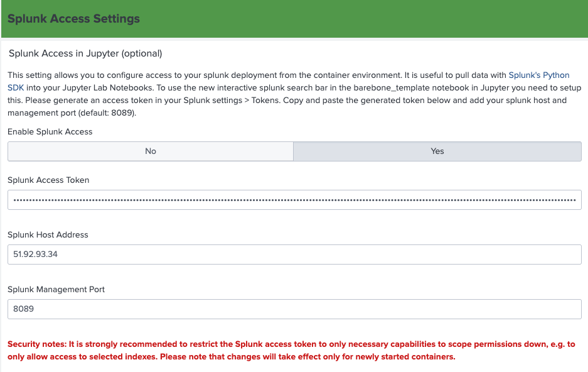Select Yes for Enable Splunk Access
The width and height of the screenshot is (588, 372).
(x=437, y=151)
